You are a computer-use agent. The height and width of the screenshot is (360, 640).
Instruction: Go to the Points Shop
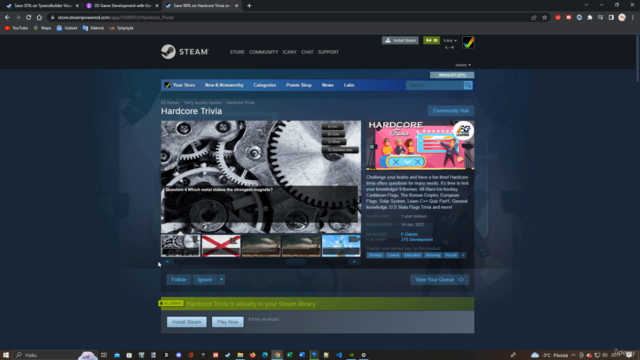pyautogui.click(x=299, y=85)
